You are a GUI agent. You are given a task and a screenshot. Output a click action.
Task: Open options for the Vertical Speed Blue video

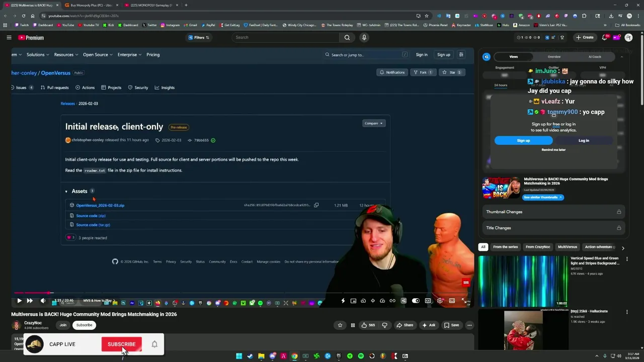[627, 259]
